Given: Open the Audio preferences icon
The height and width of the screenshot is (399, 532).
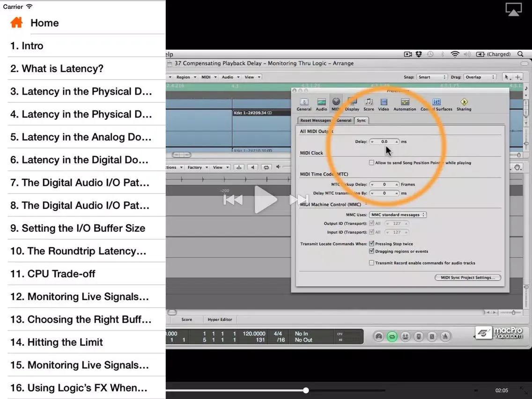Looking at the screenshot, I should [x=321, y=104].
